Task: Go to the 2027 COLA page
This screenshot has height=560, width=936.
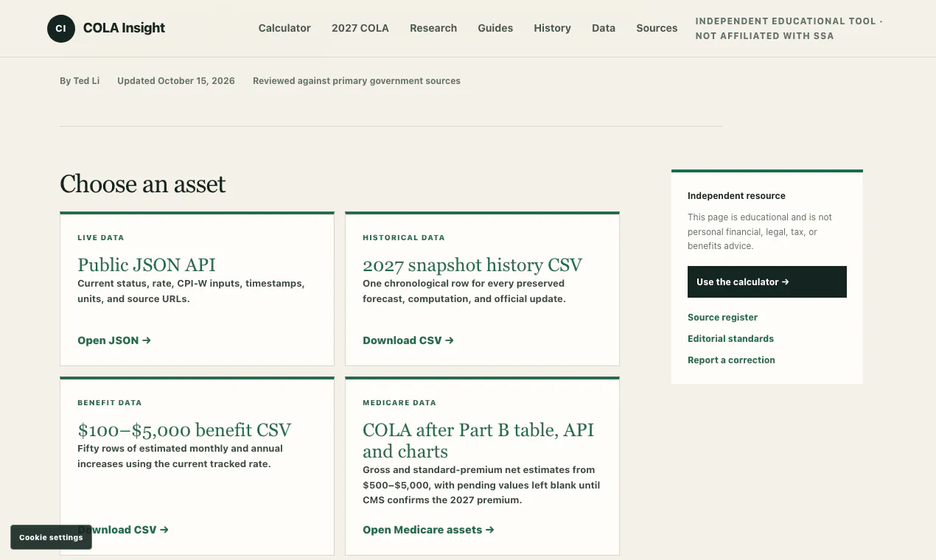Action: coord(360,28)
